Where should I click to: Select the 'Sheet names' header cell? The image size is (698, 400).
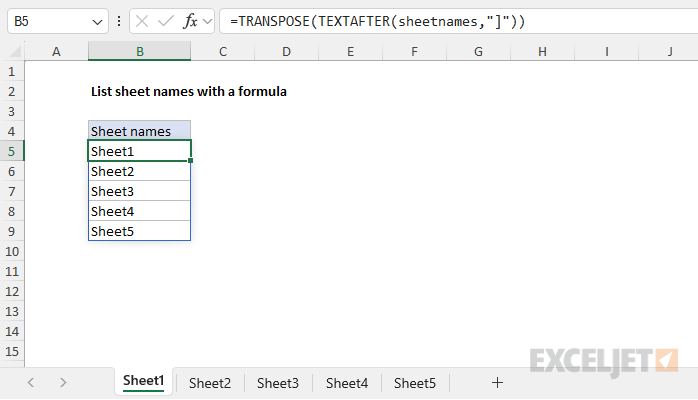coord(139,131)
